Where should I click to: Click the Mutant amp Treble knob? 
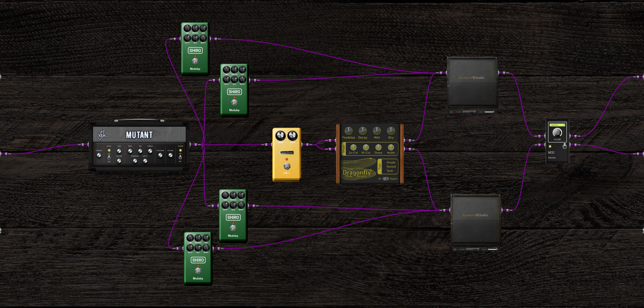point(150,151)
